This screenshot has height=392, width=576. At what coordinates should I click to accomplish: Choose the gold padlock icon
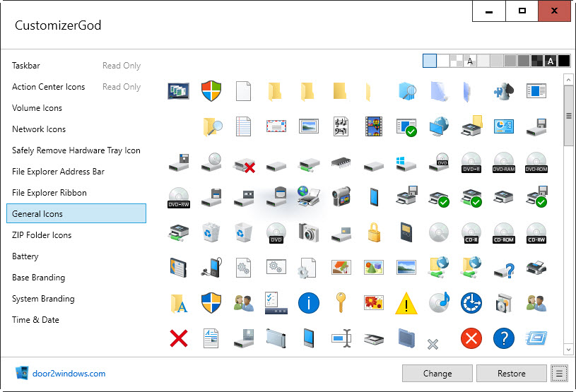[x=374, y=232]
